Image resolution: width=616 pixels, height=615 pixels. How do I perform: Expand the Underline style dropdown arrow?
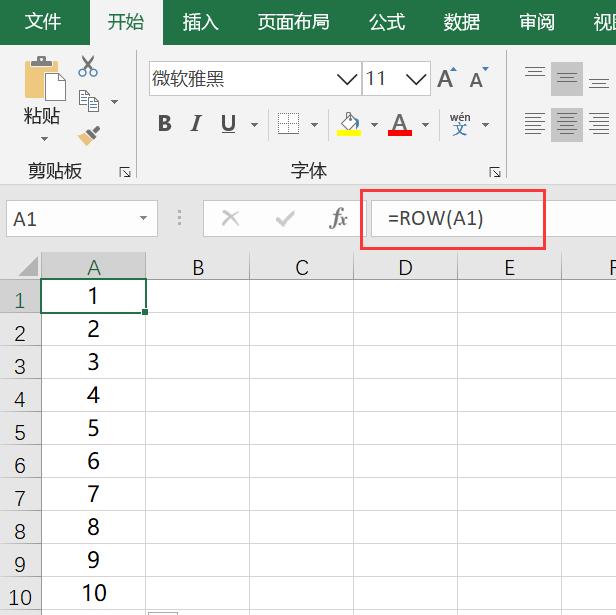tap(254, 125)
